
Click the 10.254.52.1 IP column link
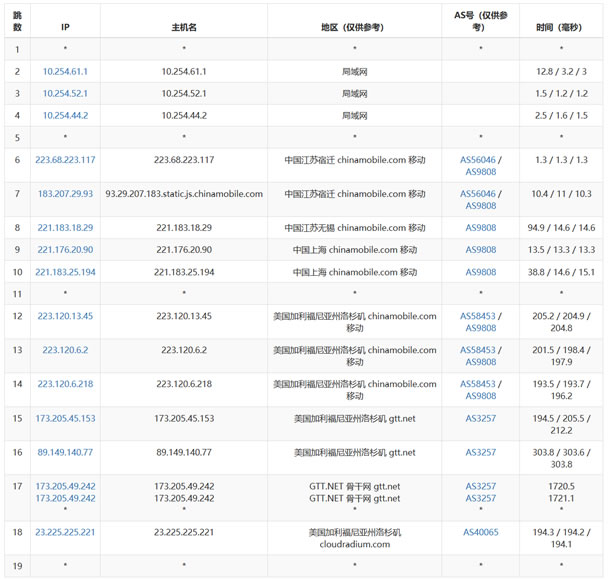point(65,93)
